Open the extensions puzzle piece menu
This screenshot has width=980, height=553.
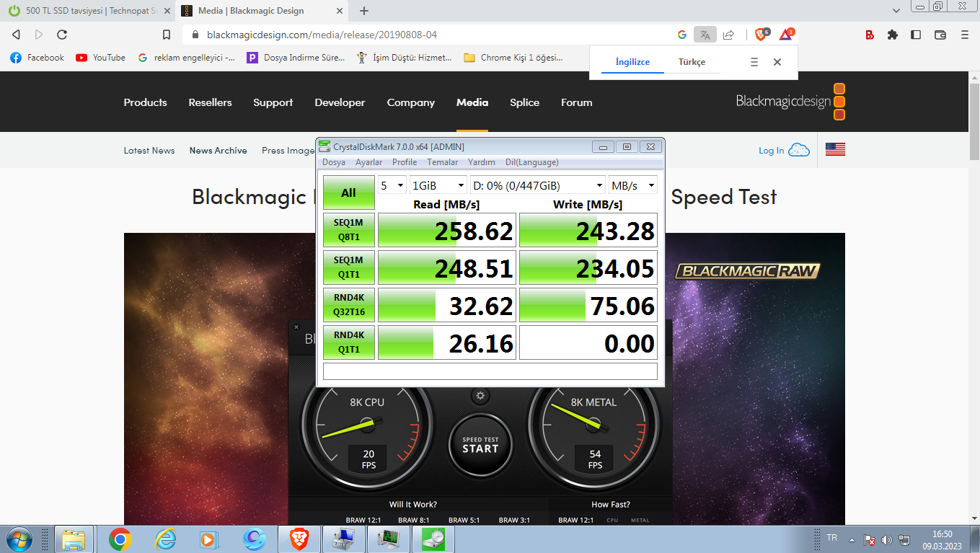[893, 35]
